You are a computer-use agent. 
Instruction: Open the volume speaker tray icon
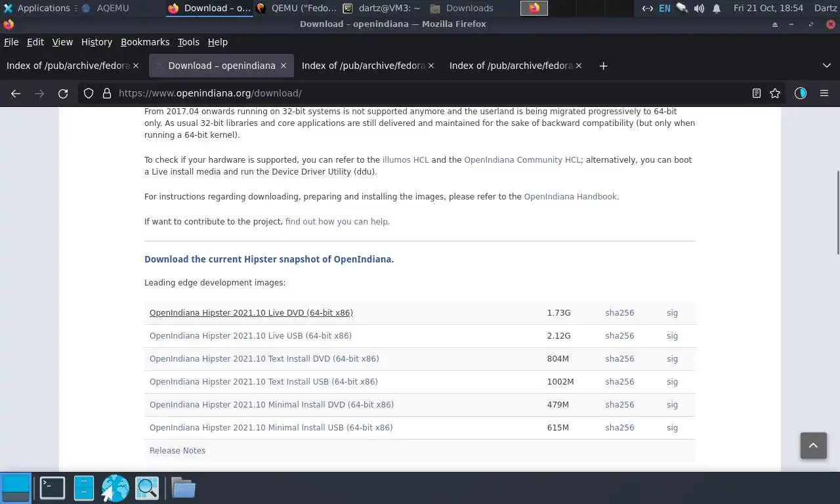pos(699,8)
